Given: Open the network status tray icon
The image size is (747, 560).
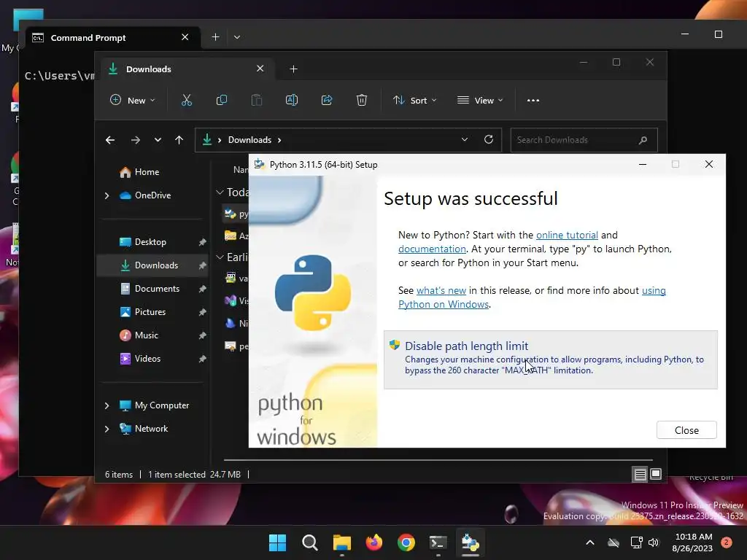Looking at the screenshot, I should point(636,542).
